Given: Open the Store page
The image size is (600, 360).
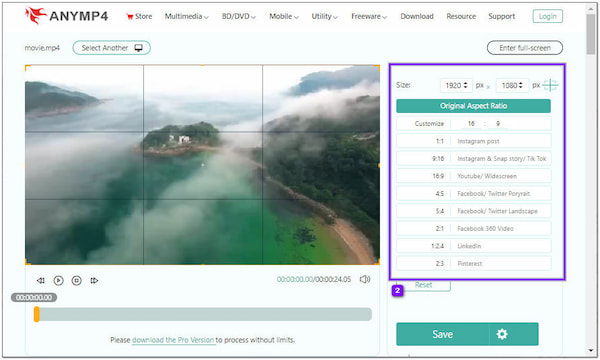Looking at the screenshot, I should (139, 16).
